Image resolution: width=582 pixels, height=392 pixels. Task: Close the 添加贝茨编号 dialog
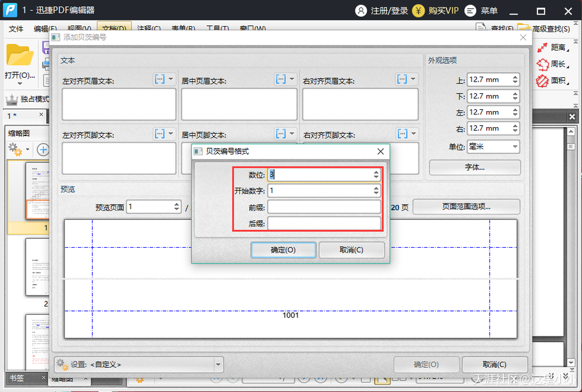pyautogui.click(x=523, y=38)
